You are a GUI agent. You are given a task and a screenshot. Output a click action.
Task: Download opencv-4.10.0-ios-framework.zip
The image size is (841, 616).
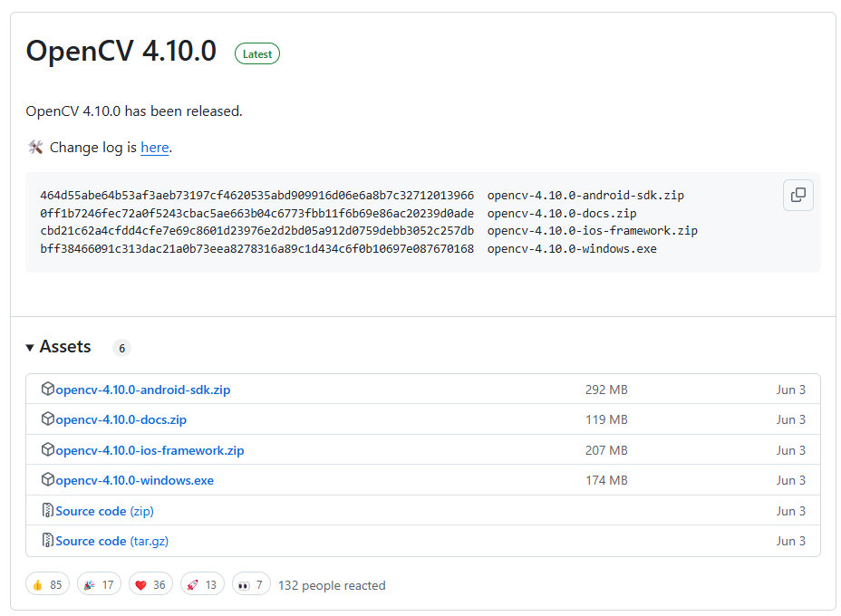click(150, 450)
